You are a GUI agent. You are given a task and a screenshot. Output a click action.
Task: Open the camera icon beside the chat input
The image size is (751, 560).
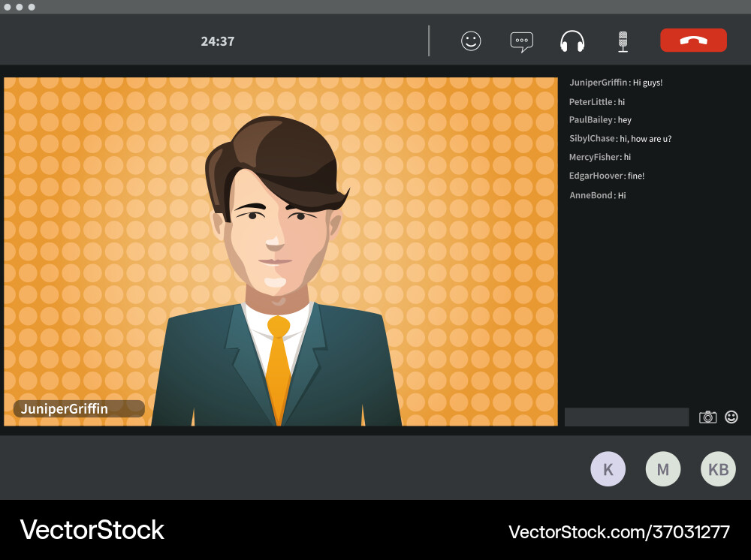point(707,417)
